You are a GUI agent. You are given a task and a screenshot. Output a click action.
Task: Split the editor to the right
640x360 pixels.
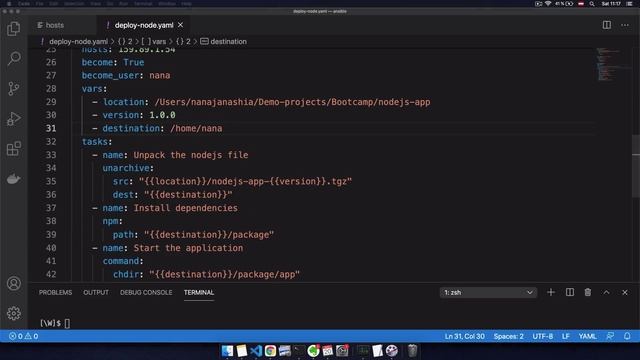click(607, 25)
